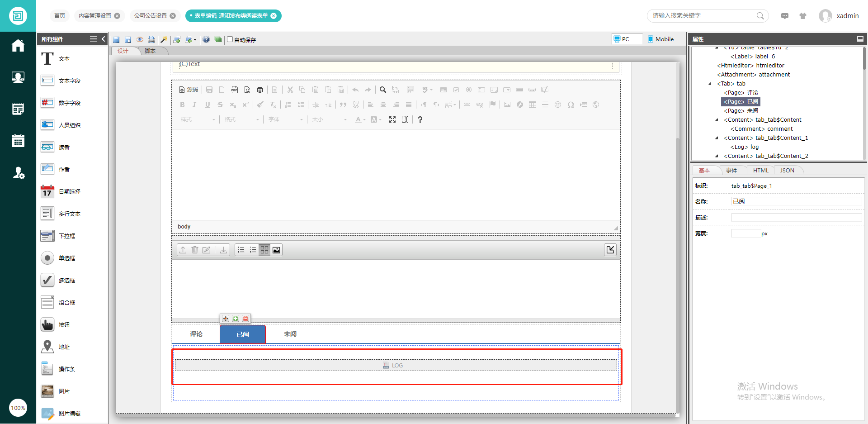Insert an image via the editor toolbar

507,105
